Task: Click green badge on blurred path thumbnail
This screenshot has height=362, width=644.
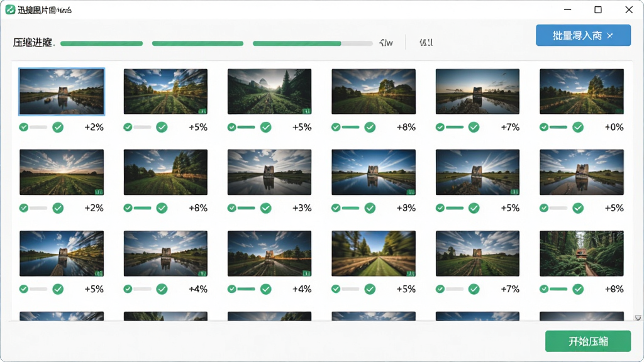Action: coord(410,273)
